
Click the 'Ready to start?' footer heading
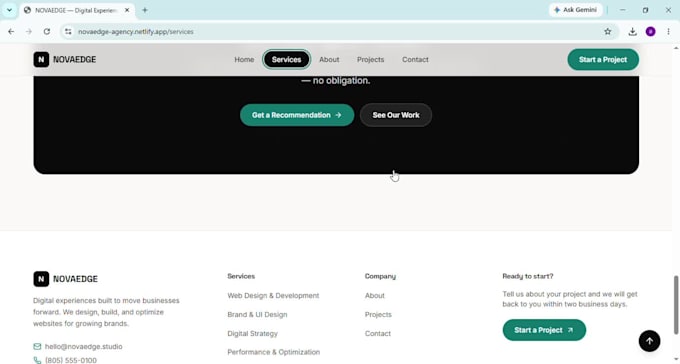tap(528, 276)
